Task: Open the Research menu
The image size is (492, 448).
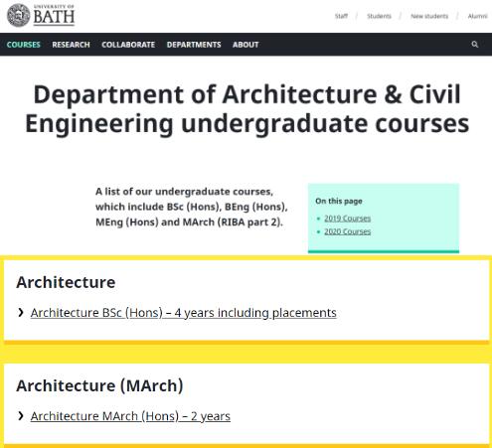Action: 71,45
